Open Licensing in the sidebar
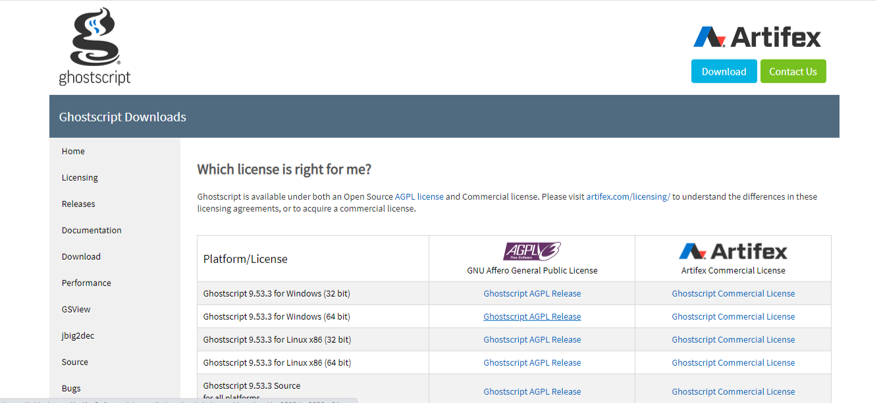 click(80, 178)
